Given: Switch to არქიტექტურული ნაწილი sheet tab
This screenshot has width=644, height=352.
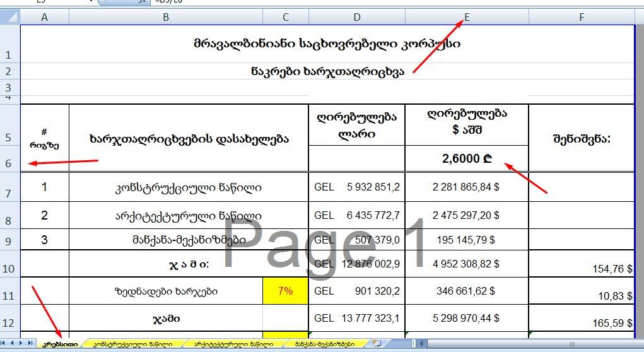Looking at the screenshot, I should pyautogui.click(x=233, y=344).
